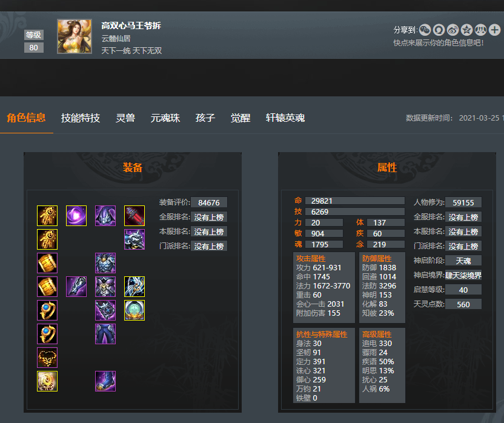Viewport: 504px width, 423px height.
Task: Select the blue pants equipment icon
Action: point(105,334)
